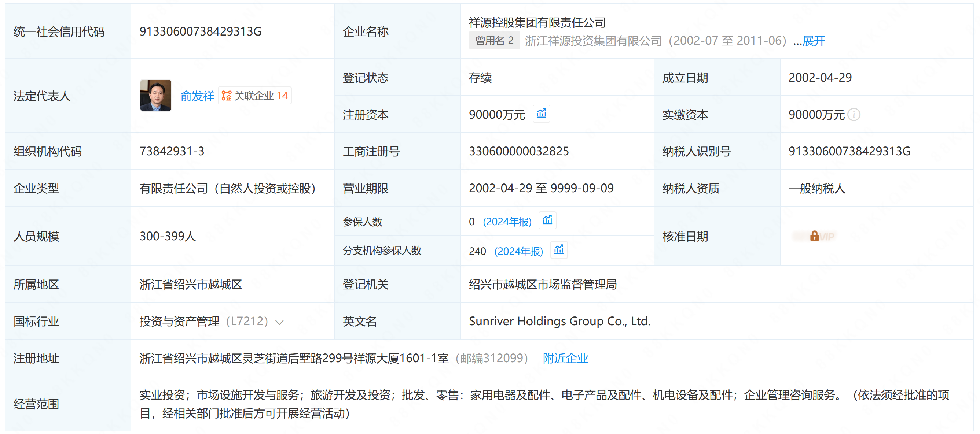Open registered capital chart icon
The width and height of the screenshot is (980, 434).
(x=541, y=114)
